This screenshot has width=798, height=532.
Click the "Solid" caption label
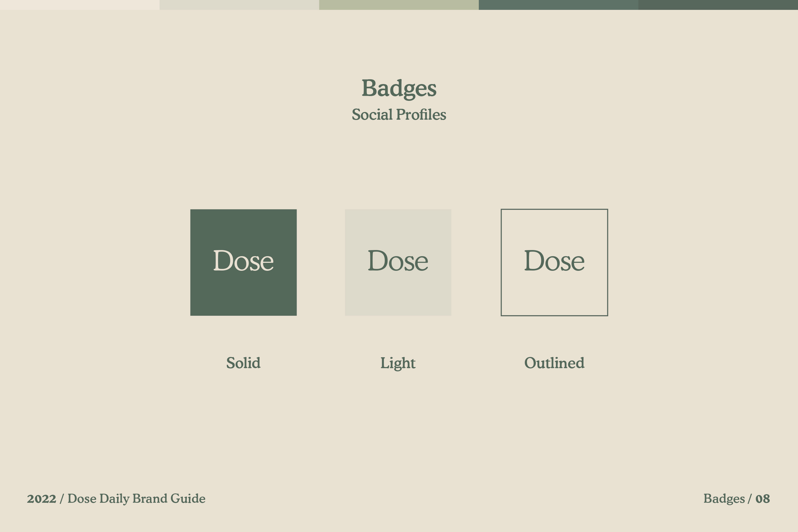coord(243,363)
